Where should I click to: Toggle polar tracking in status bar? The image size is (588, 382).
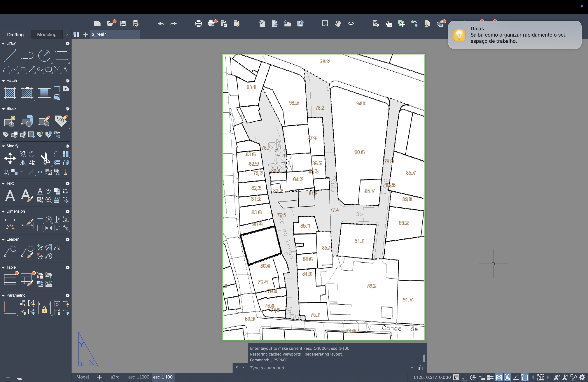coord(473,377)
